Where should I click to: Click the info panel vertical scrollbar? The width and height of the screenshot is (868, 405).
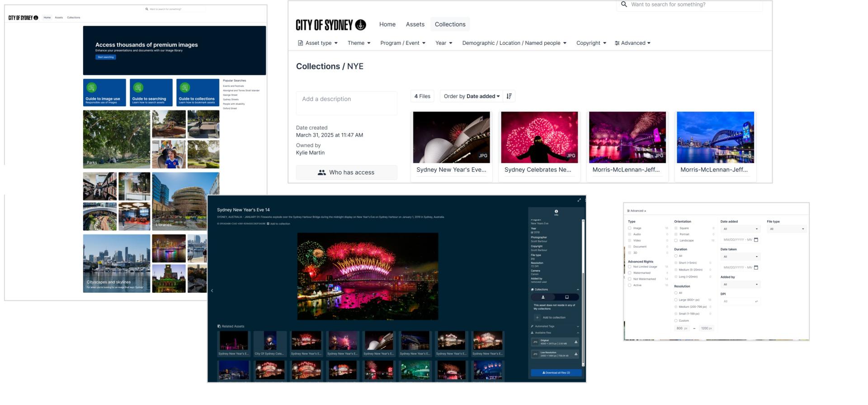point(583,294)
